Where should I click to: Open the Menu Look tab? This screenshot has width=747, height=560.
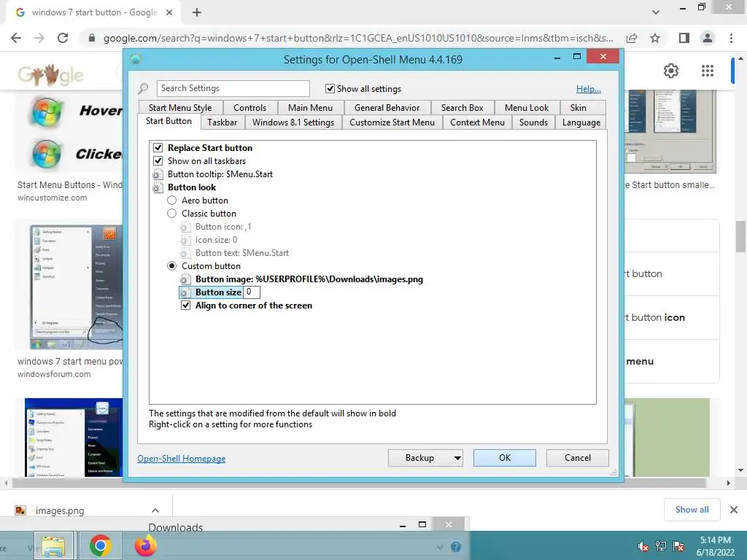coord(527,108)
